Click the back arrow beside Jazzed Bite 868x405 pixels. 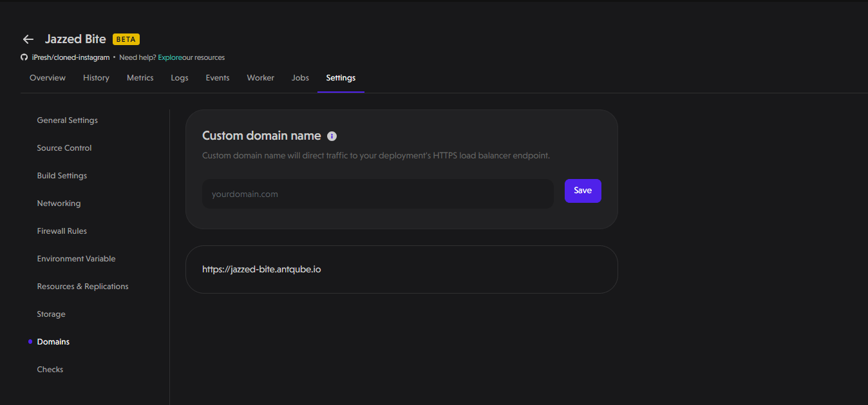point(28,39)
